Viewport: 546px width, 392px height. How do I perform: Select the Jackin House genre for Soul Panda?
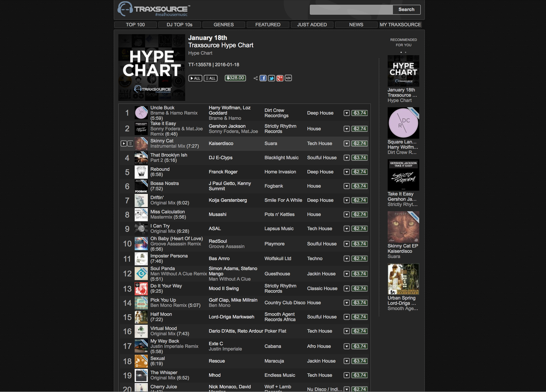[321, 274]
